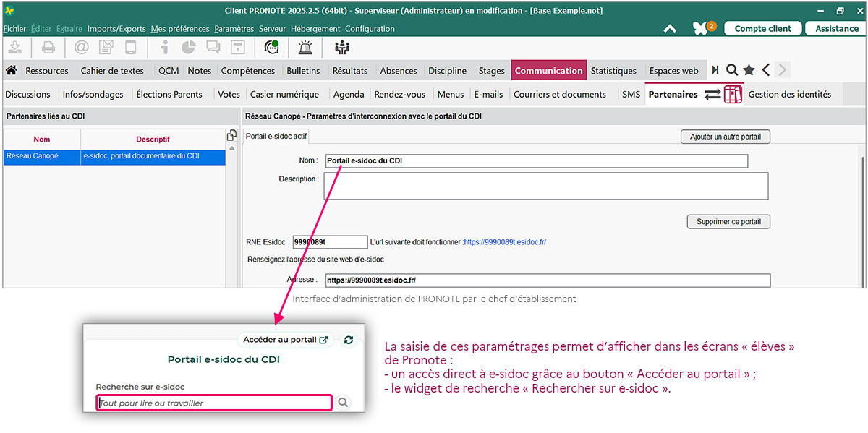The width and height of the screenshot is (868, 433).
Task: Click the Descriptif column header
Action: pos(153,140)
